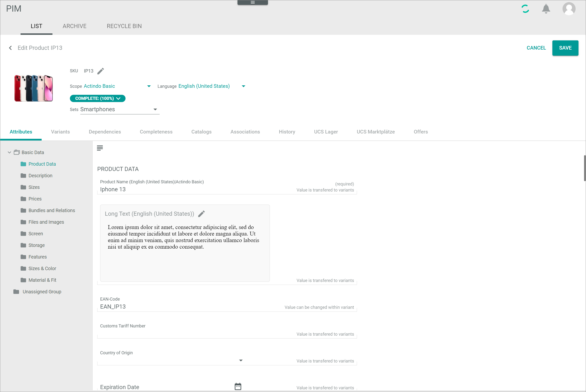Click the Sizes folder icon

23,187
